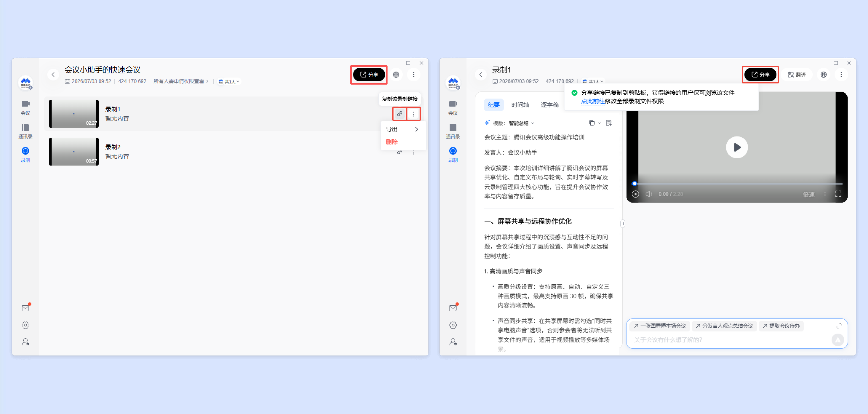Click the 提取会议待办 suggestion chip
This screenshot has height=414, width=868.
click(x=781, y=326)
